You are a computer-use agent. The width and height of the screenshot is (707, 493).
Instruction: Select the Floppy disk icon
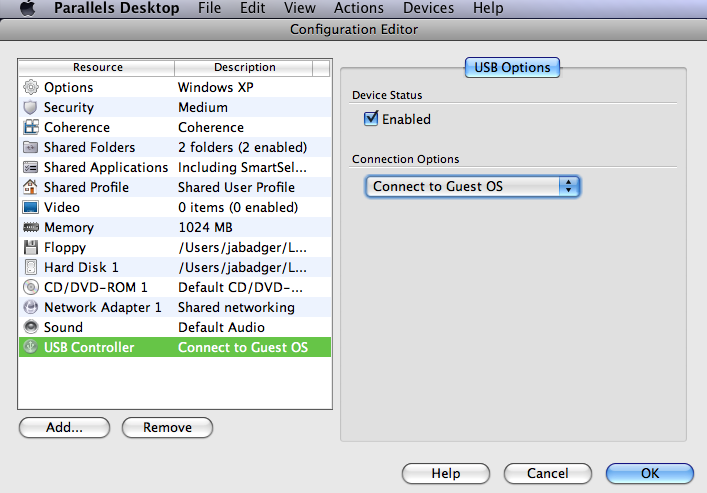coord(31,247)
